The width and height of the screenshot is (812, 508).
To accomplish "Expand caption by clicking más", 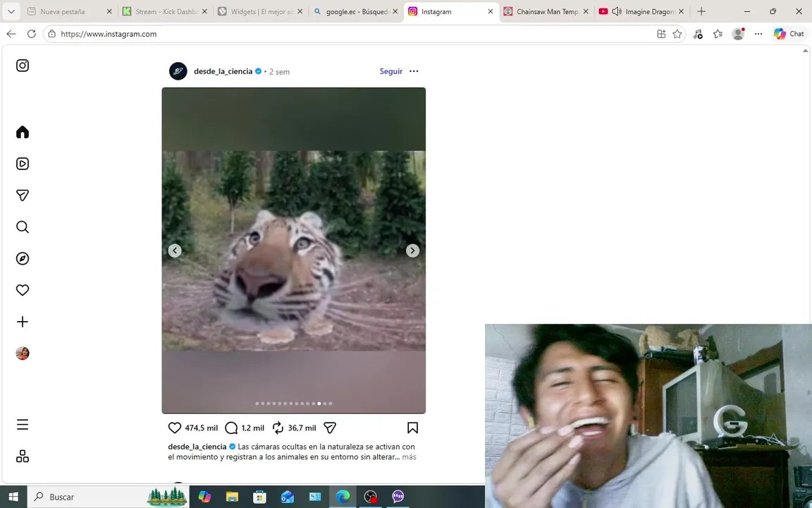I will click(x=409, y=456).
